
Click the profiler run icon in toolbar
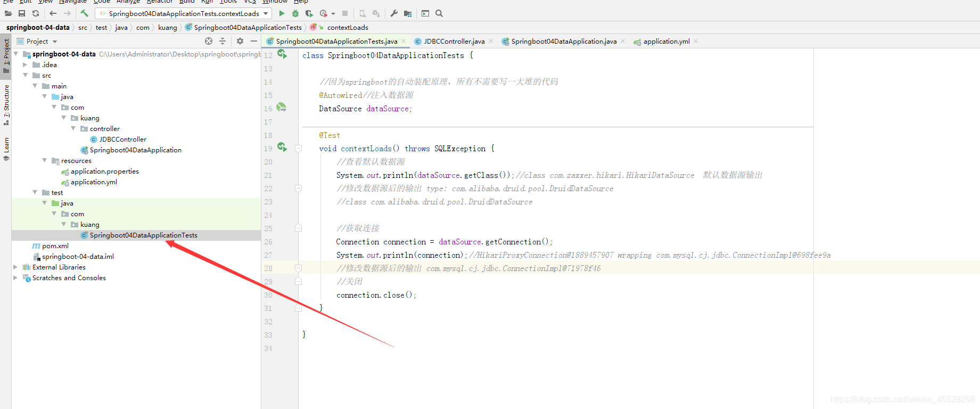point(323,13)
